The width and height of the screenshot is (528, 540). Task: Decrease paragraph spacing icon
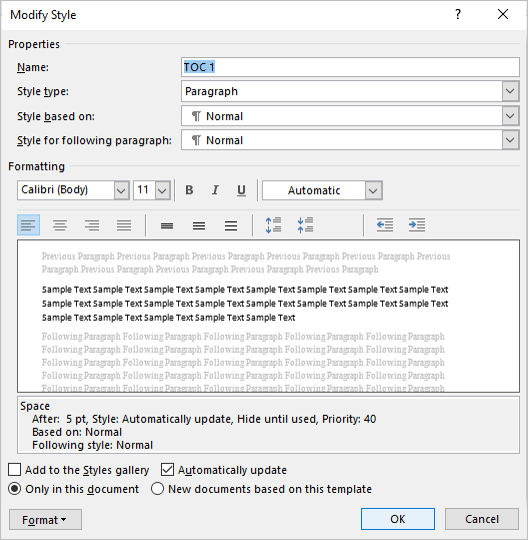tap(306, 225)
